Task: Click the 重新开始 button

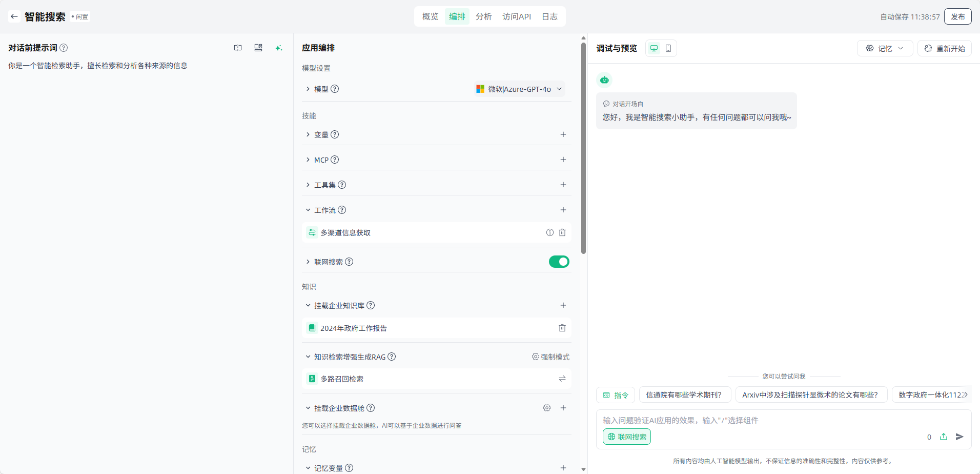Action: coord(944,48)
